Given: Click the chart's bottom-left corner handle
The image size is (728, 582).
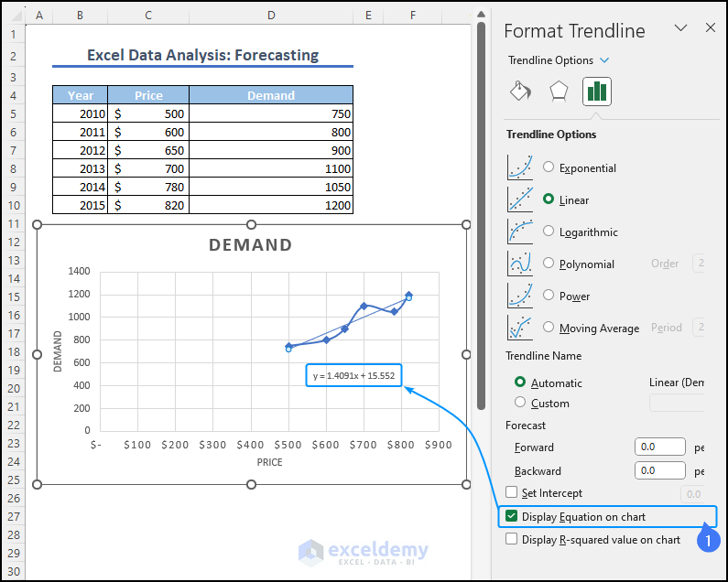Looking at the screenshot, I should coord(38,484).
